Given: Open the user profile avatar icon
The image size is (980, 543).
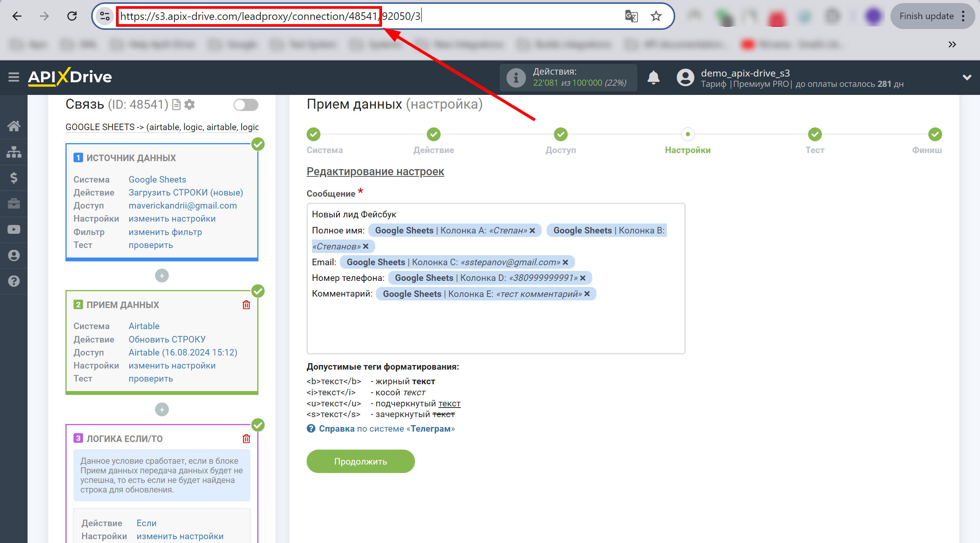Looking at the screenshot, I should coord(685,78).
